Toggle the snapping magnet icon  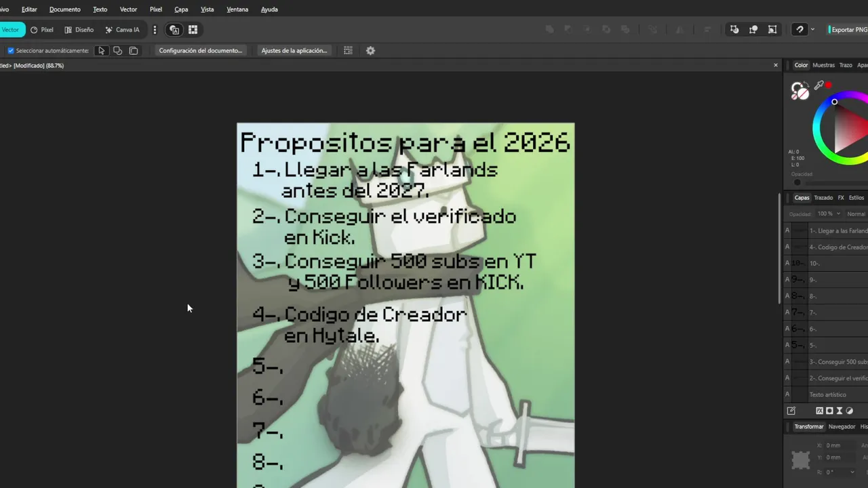point(800,30)
